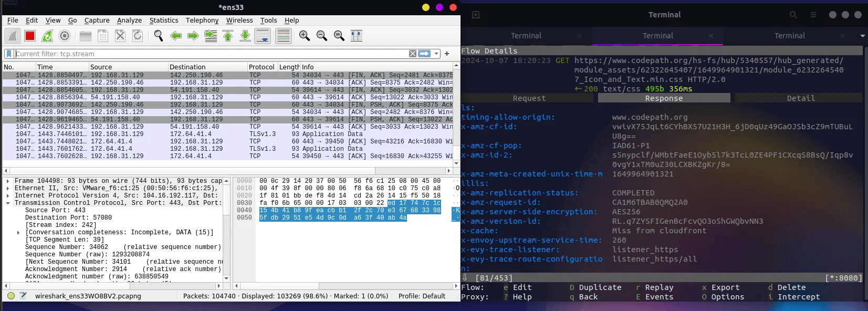Jump to the first packet
This screenshot has width=868, height=311.
pyautogui.click(x=228, y=36)
